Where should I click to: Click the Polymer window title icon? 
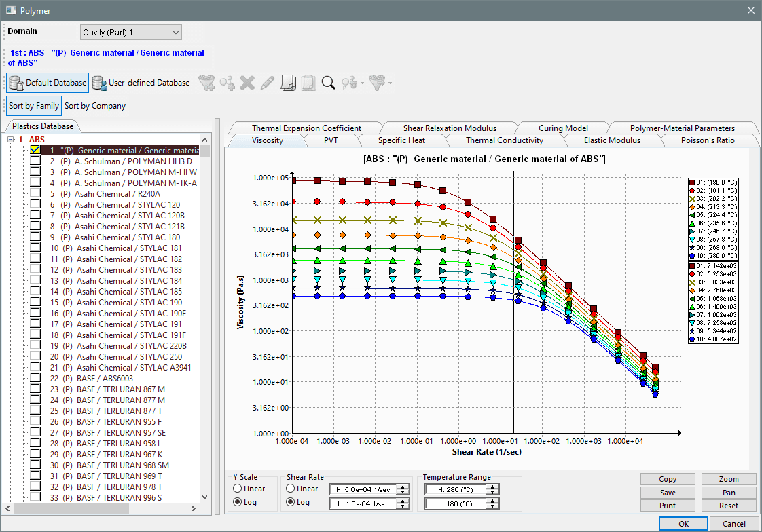pyautogui.click(x=11, y=10)
